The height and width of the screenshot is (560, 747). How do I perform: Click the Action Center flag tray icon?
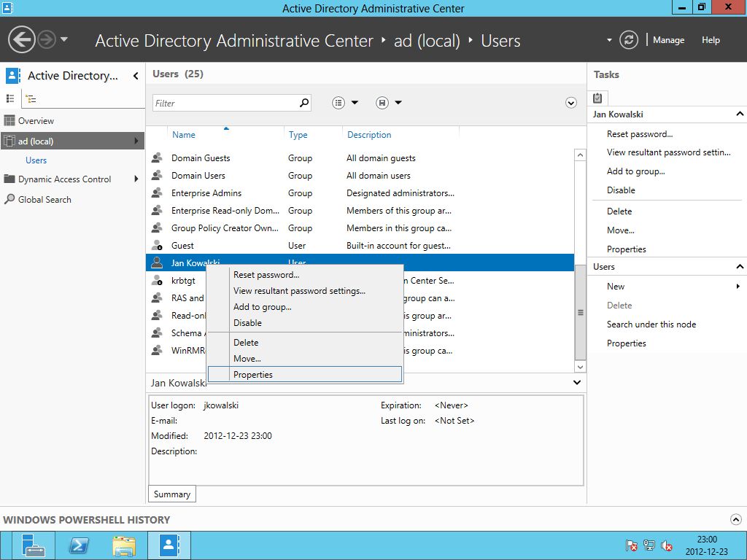point(632,545)
